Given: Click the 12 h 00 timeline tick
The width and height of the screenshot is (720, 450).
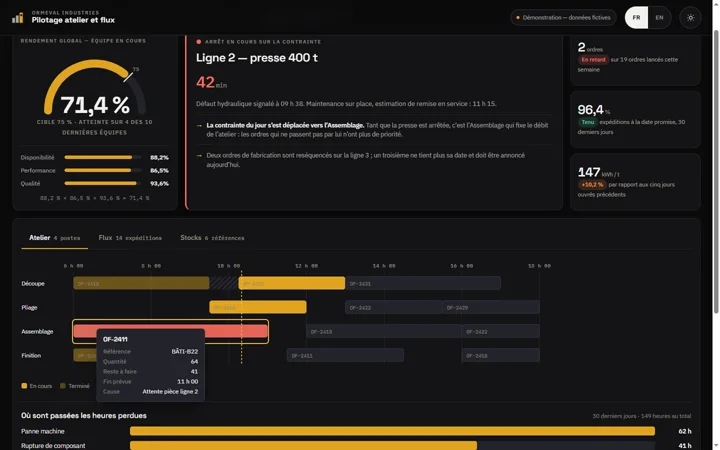Looking at the screenshot, I should [306, 266].
